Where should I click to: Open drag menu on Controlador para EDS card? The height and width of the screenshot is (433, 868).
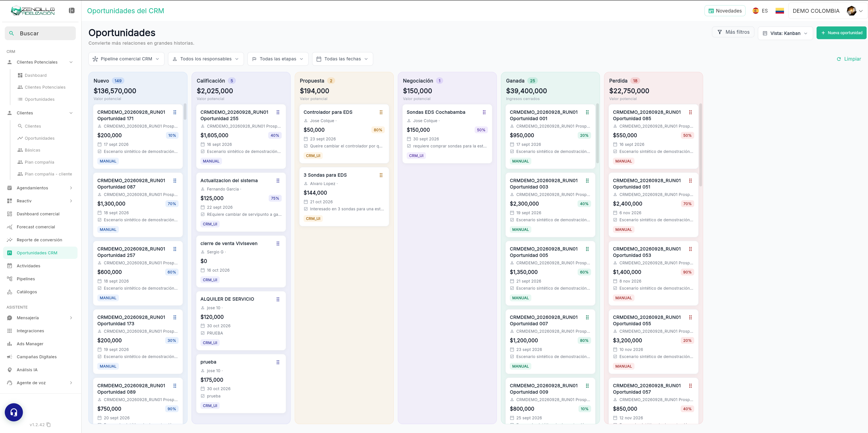click(x=381, y=112)
